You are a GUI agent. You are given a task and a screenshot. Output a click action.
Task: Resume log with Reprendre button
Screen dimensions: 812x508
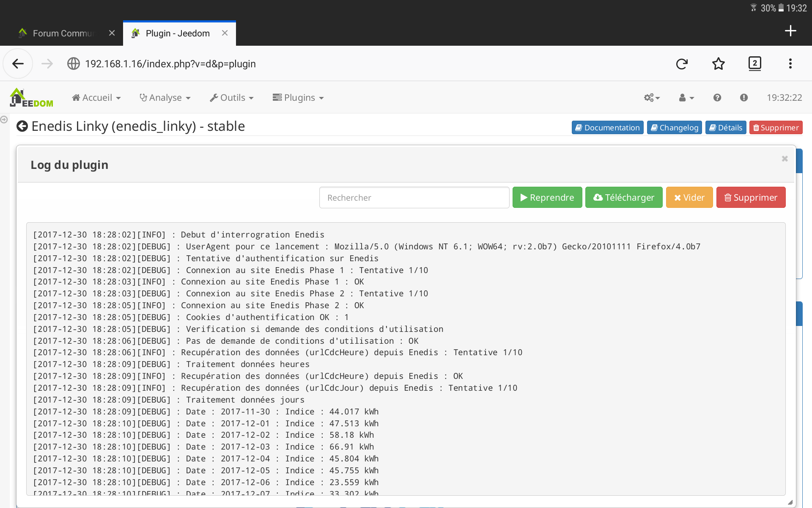click(x=547, y=197)
